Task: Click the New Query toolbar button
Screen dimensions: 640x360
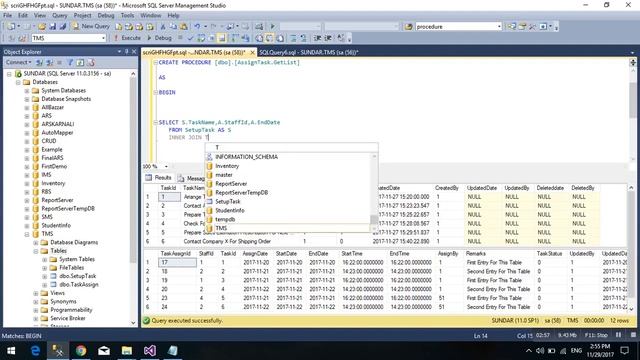Action: point(91,26)
